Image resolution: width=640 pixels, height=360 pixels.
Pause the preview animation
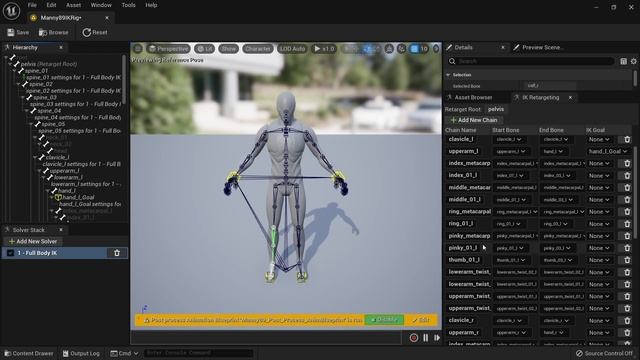tap(425, 338)
